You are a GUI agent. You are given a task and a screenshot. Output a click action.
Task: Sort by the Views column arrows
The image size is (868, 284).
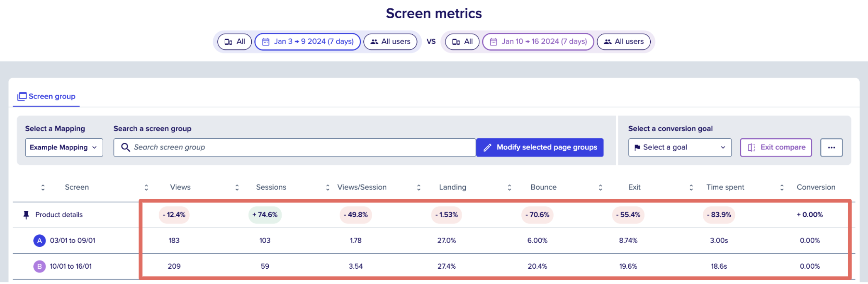pyautogui.click(x=146, y=188)
